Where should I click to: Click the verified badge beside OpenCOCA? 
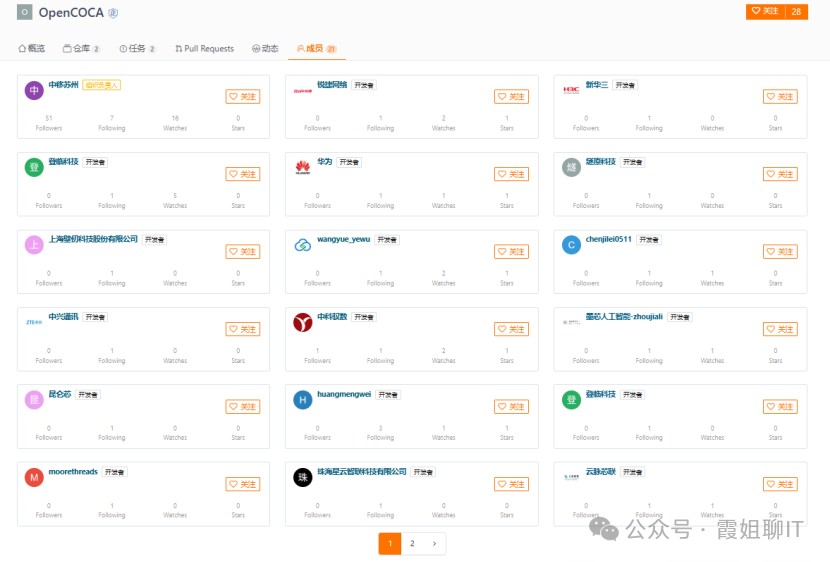click(x=113, y=13)
